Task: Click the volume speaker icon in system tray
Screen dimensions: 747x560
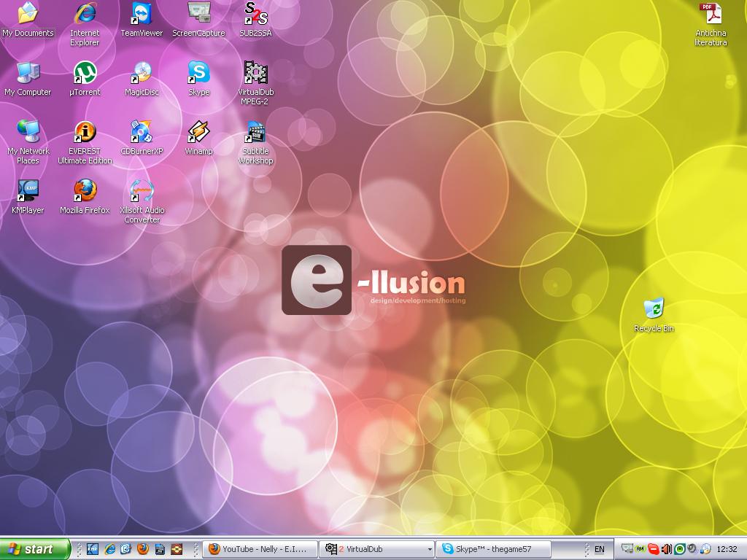Action: coord(666,549)
